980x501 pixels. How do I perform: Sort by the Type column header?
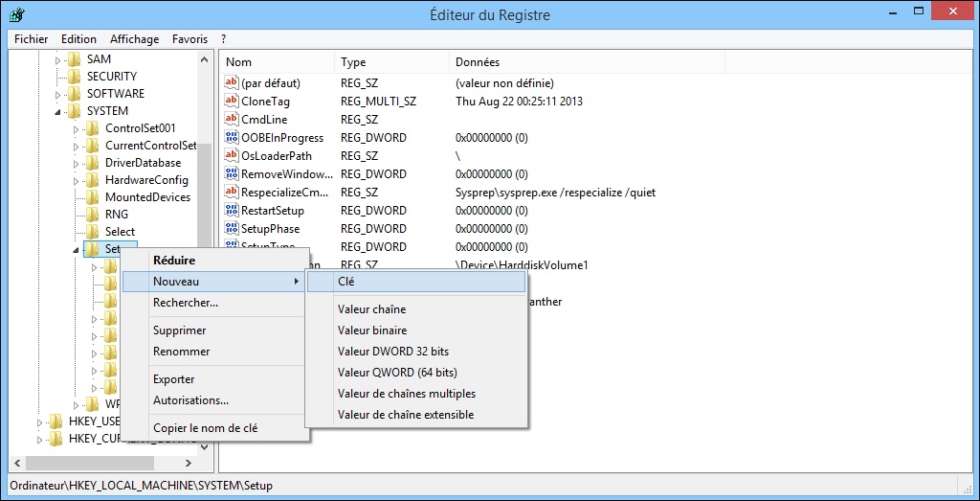(391, 62)
